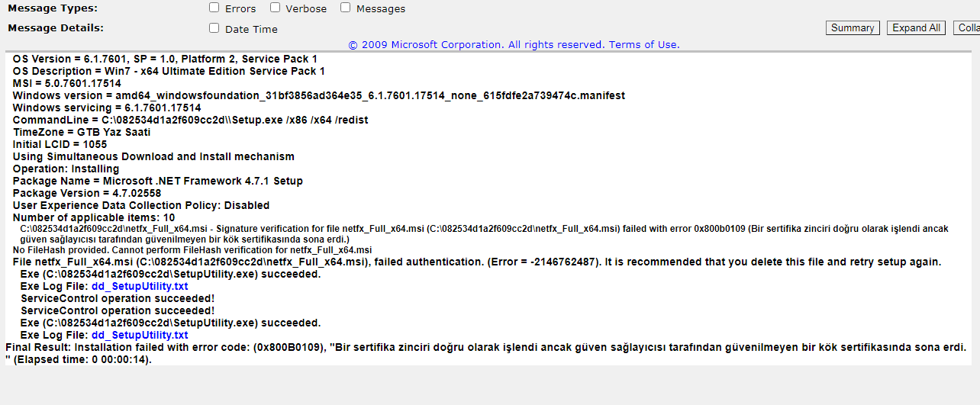Toggle the Verbose message type checkbox
Image resolution: width=980 pixels, height=405 pixels.
coord(275,8)
